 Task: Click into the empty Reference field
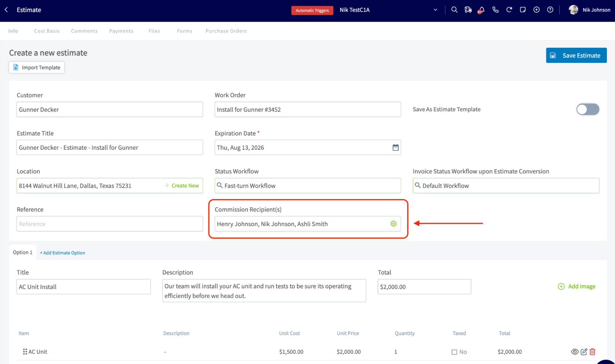click(110, 224)
